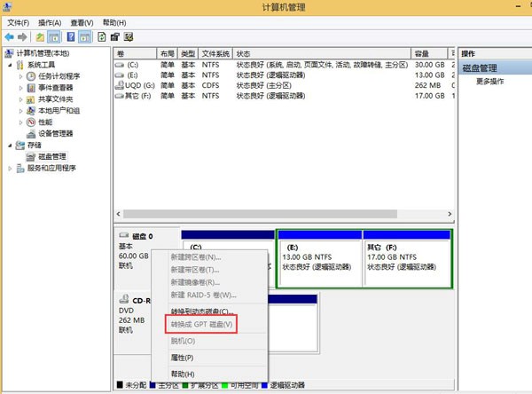The height and width of the screenshot is (394, 532).
Task: Choose 属性(P) in the context menu
Action: (182, 358)
